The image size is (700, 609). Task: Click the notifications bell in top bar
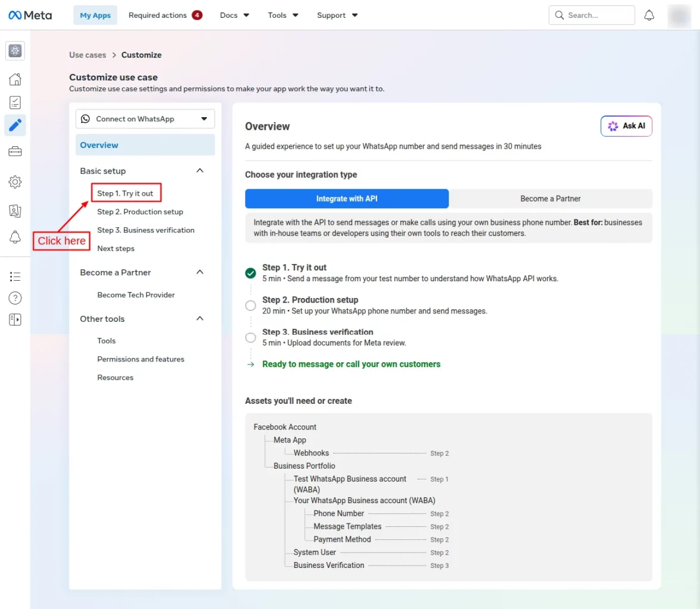pyautogui.click(x=649, y=15)
